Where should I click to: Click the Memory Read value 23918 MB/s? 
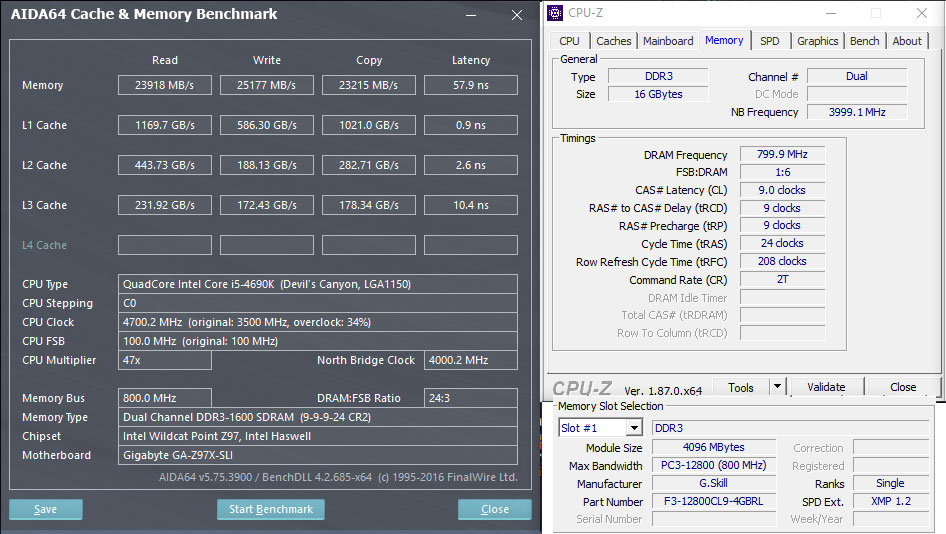165,85
